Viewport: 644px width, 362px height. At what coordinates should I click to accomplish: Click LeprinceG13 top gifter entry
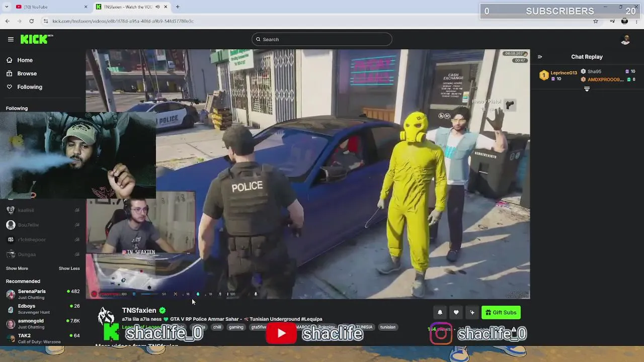[x=559, y=75]
